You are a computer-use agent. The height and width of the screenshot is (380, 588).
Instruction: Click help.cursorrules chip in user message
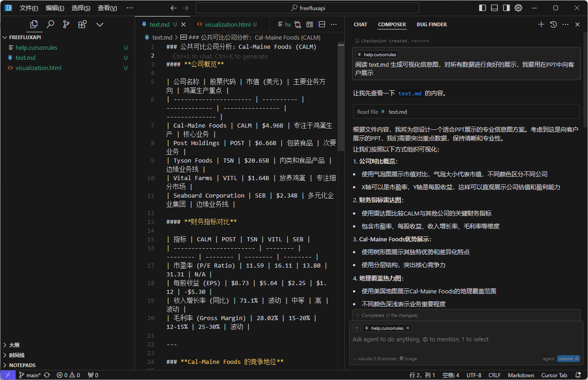coord(376,54)
